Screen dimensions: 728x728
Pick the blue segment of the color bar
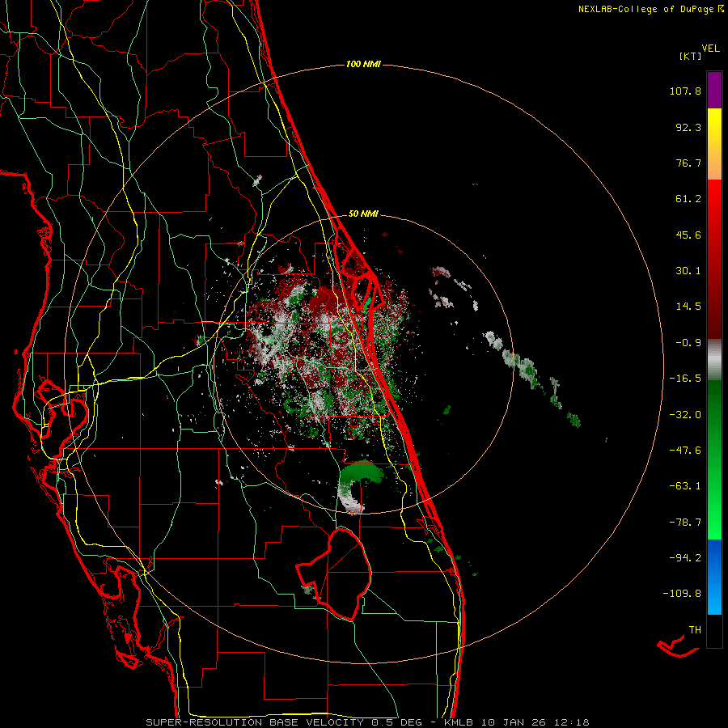click(x=714, y=577)
